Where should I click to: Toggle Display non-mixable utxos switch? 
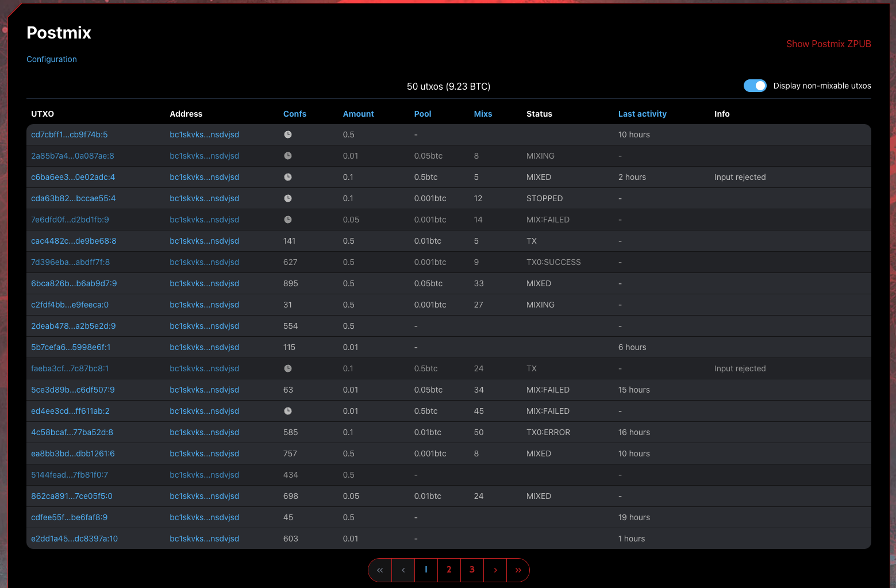755,86
